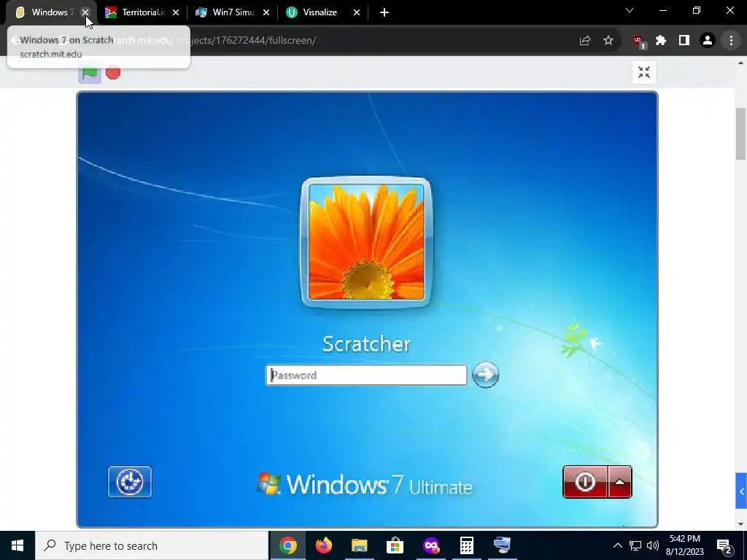Image resolution: width=747 pixels, height=560 pixels.
Task: Open Chrome's three-dot menu
Action: [731, 41]
